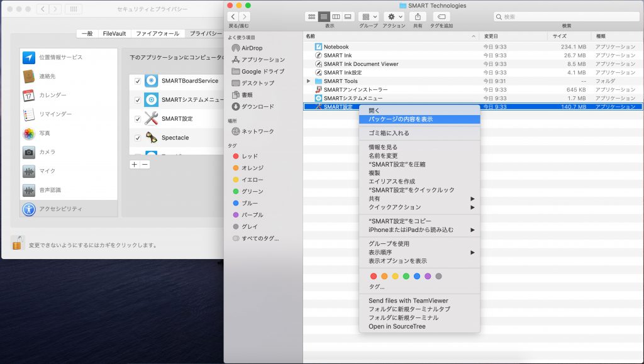Open ネットワーク in the Finder sidebar
644x364 pixels.
(x=253, y=131)
